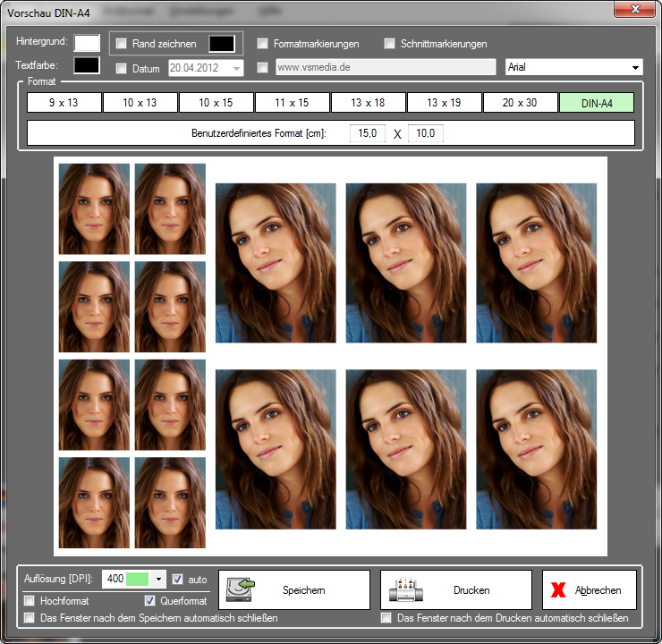Click the red X icon on Abbrechen
This screenshot has width=662, height=644.
coord(559,590)
